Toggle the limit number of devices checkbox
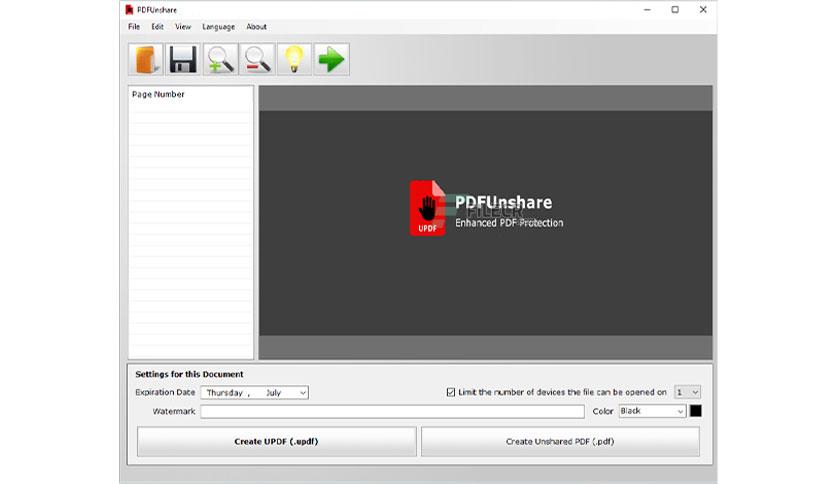Viewport: 836px width, 484px height. point(451,392)
